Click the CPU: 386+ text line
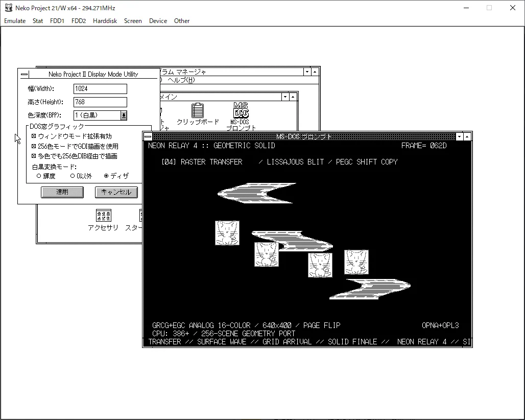 (x=224, y=334)
